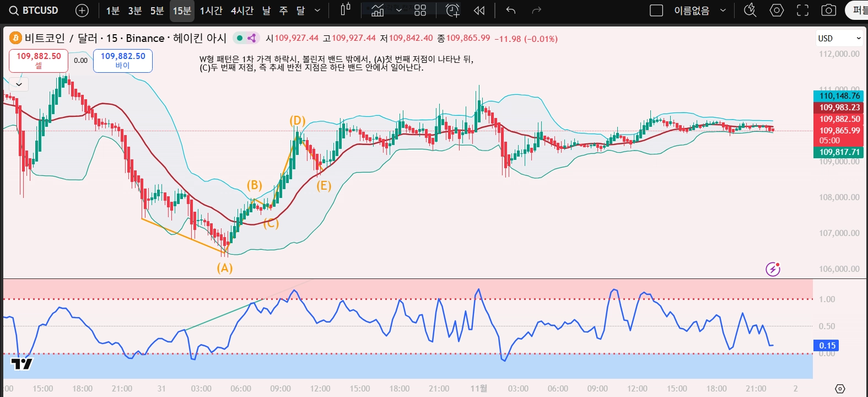The height and width of the screenshot is (397, 868).
Task: Click the 0.00 spread value
Action: (80, 61)
